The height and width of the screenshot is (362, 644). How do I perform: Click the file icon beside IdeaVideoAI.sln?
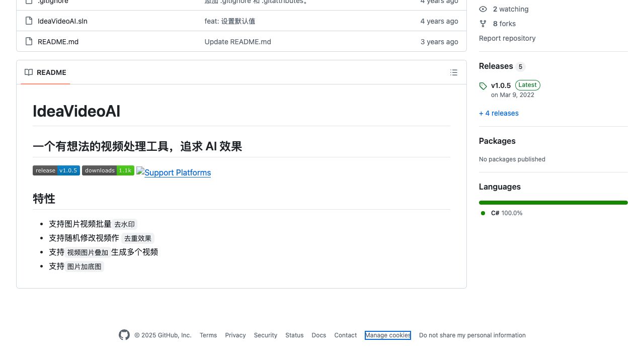[29, 21]
